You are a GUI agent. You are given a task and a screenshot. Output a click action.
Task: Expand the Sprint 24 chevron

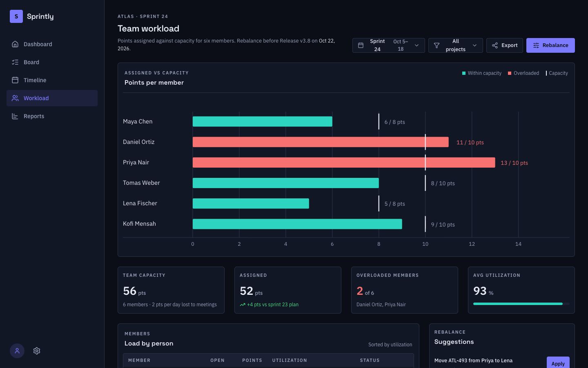point(416,45)
